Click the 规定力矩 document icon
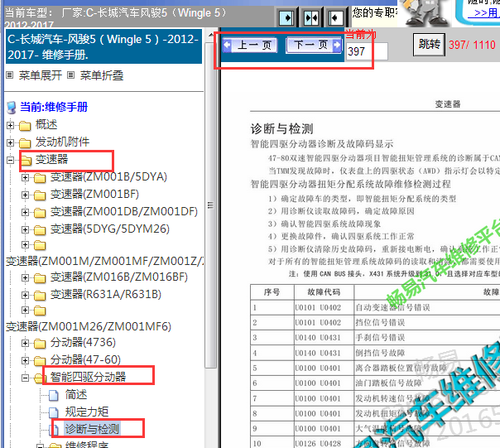This screenshot has height=448, width=500. [x=54, y=412]
